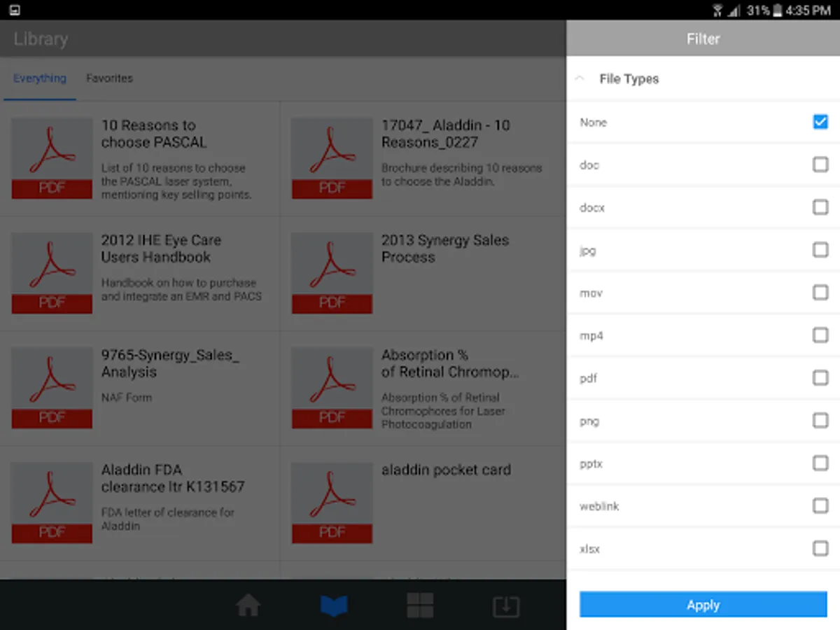Open '2012 IHE Eye Care Users Handbook' title
Viewport: 840px width, 630px height.
point(161,248)
